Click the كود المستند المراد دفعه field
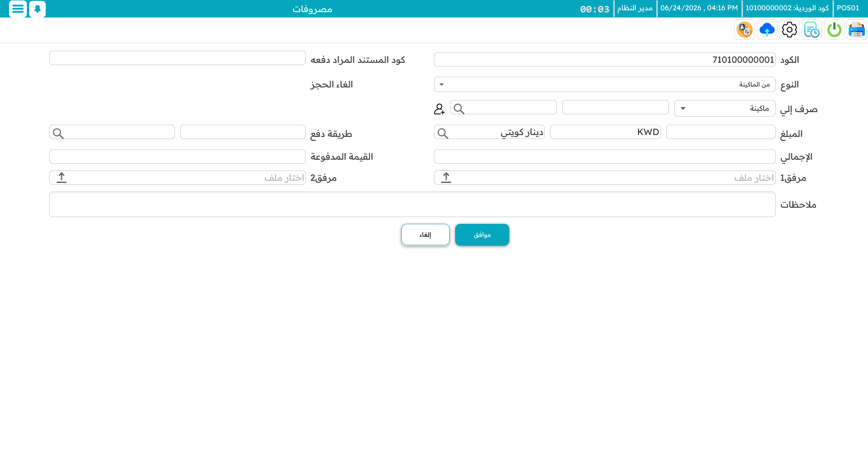 (177, 58)
